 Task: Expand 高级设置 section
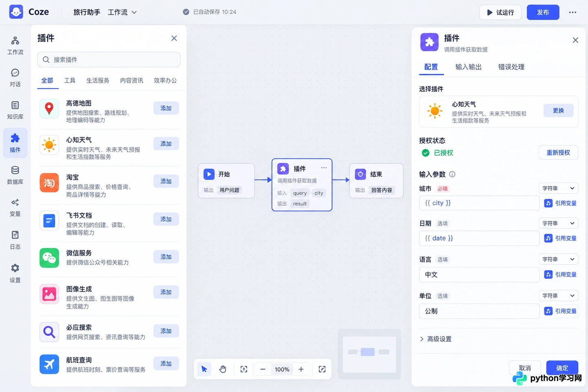(x=436, y=339)
